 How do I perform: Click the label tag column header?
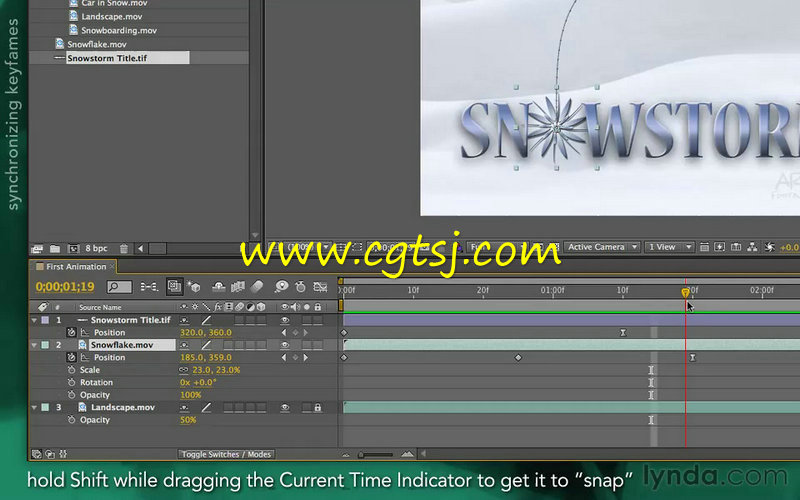point(43,307)
